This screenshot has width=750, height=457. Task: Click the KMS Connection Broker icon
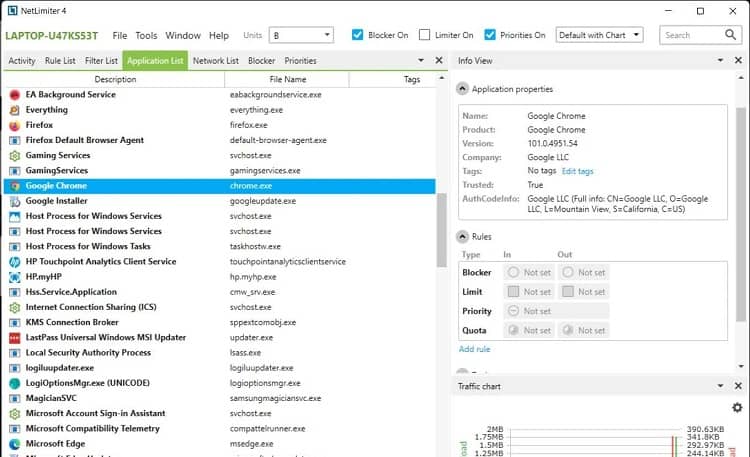pos(15,323)
